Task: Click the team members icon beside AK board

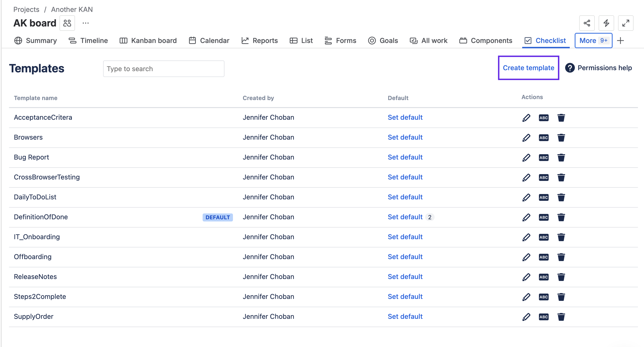Action: (67, 23)
